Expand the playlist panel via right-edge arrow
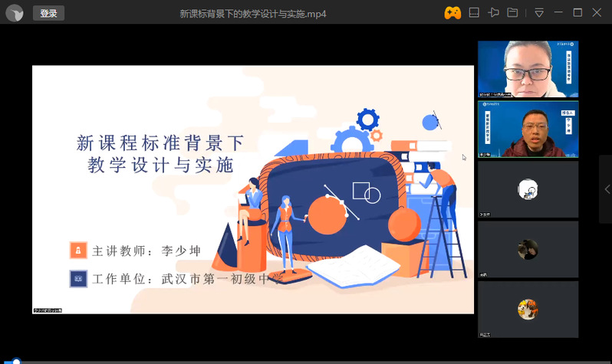612x364 pixels. click(x=606, y=189)
